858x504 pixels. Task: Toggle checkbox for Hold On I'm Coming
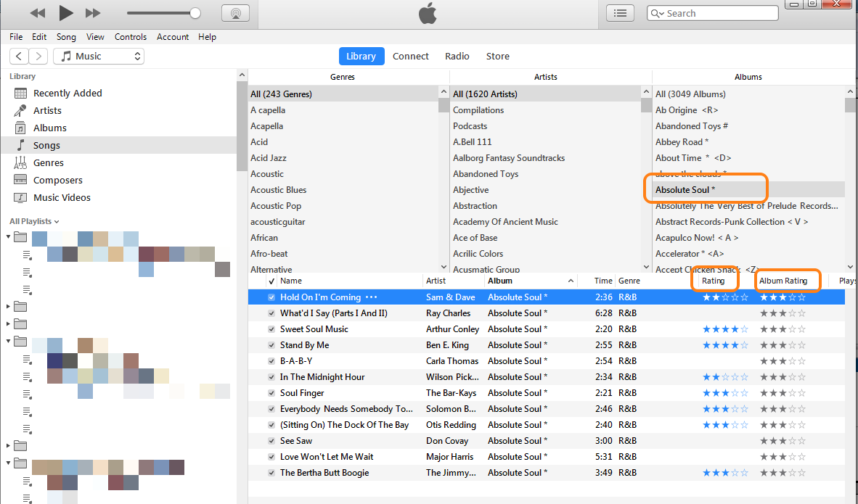(271, 297)
